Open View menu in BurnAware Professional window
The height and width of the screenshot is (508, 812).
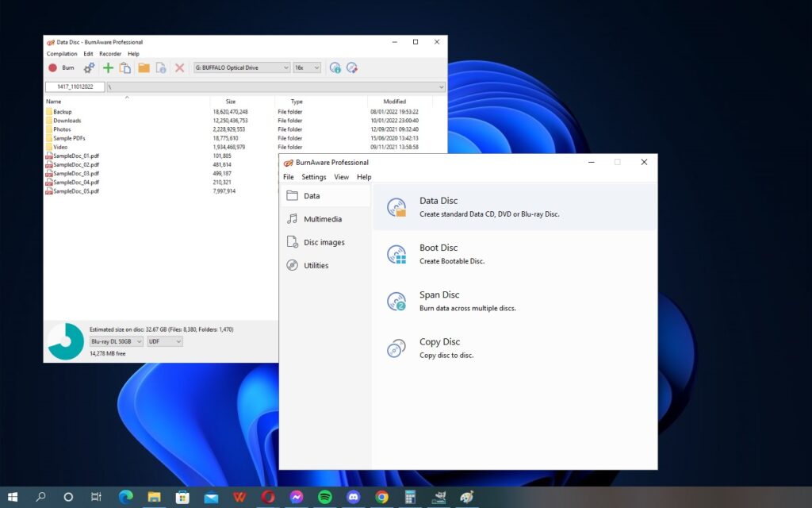341,177
